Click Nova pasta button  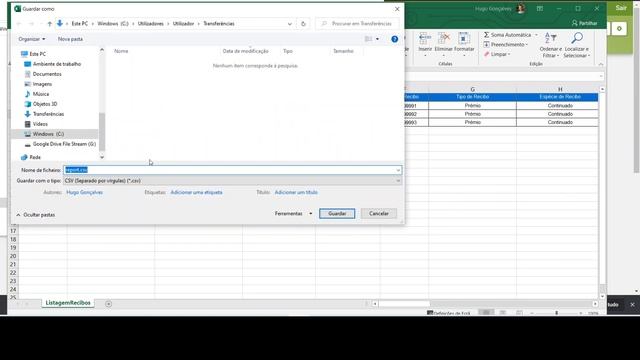click(x=70, y=39)
